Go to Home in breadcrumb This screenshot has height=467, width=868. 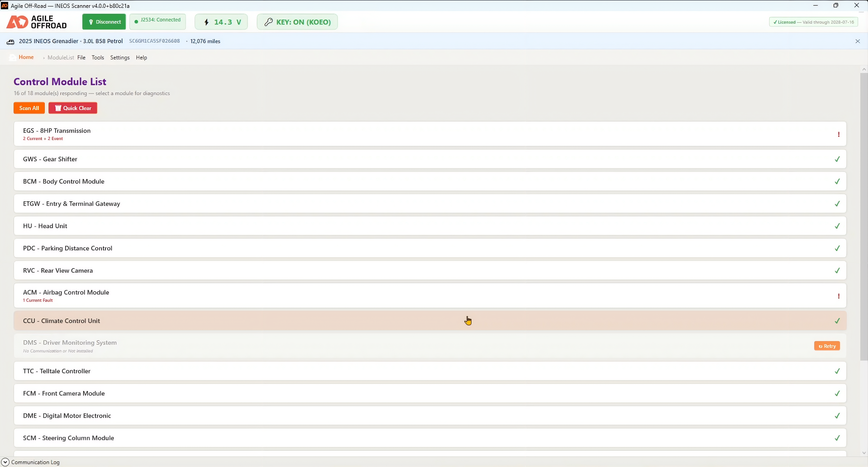(26, 57)
